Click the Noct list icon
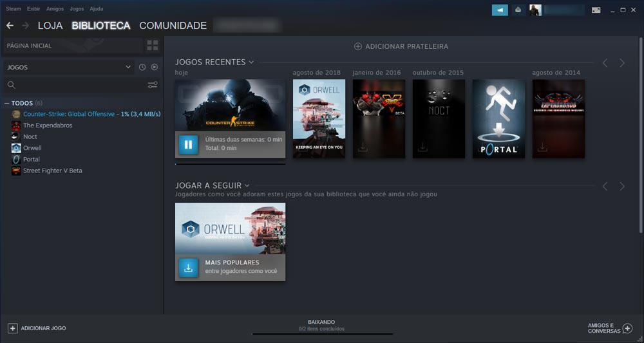The height and width of the screenshot is (343, 644). point(16,136)
